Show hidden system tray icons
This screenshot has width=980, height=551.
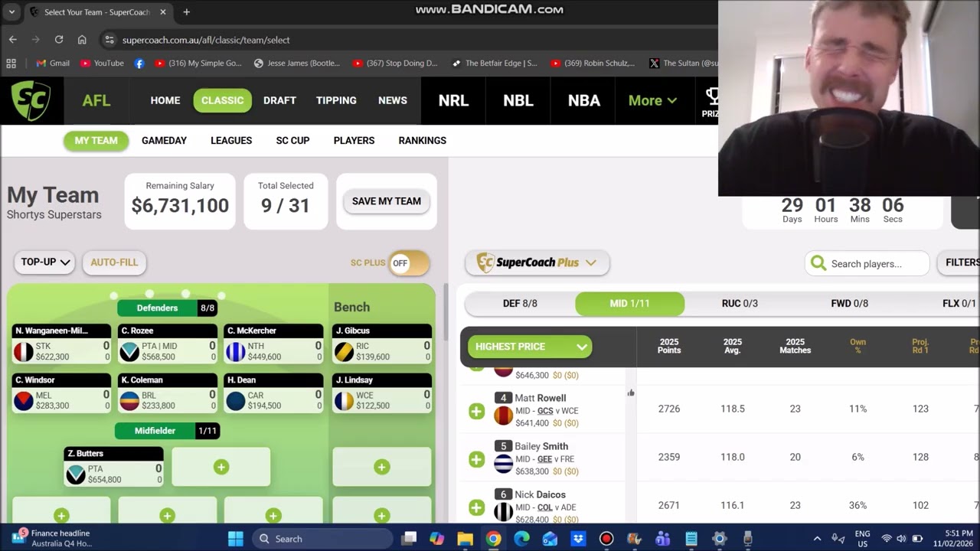[817, 539]
